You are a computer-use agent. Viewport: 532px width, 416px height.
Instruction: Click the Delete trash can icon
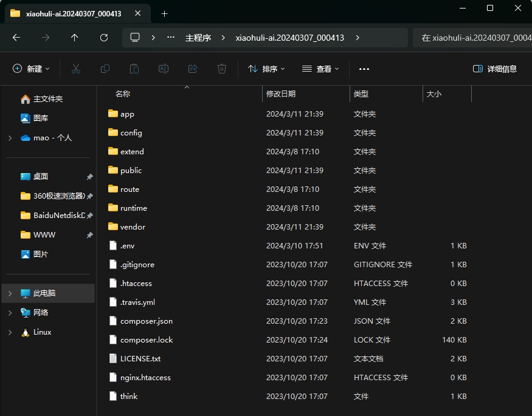[x=222, y=69]
